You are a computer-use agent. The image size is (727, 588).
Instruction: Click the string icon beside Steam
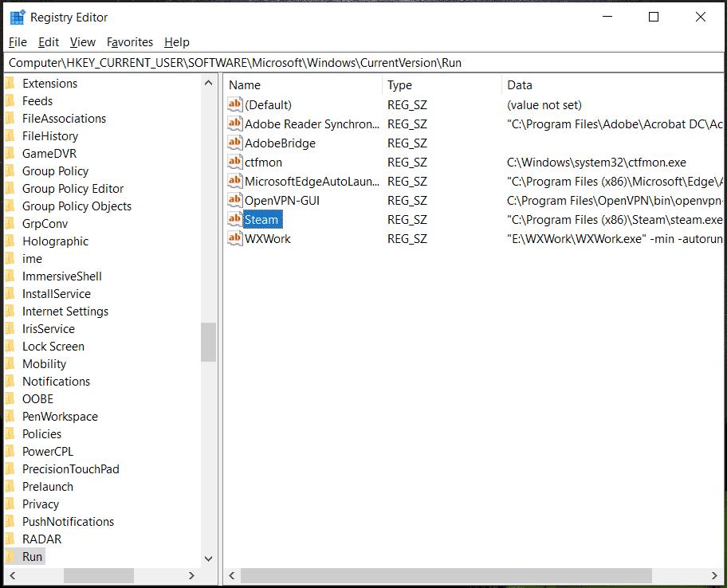(235, 219)
